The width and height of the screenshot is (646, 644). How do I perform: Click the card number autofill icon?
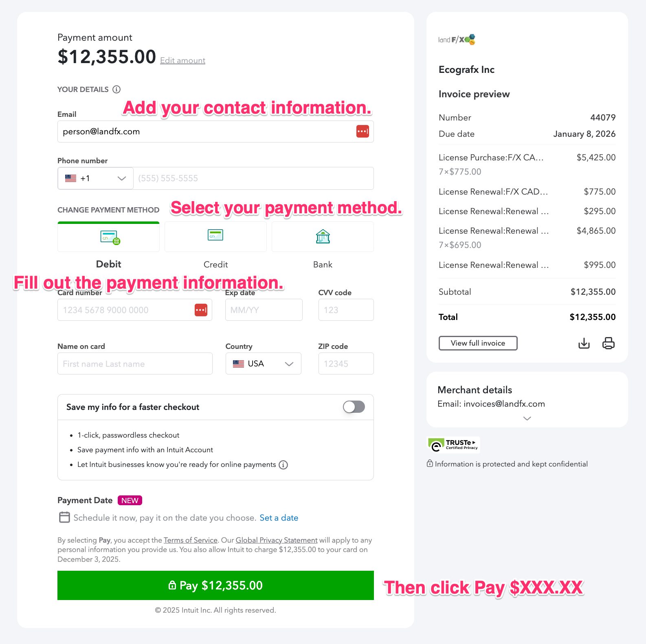(201, 310)
